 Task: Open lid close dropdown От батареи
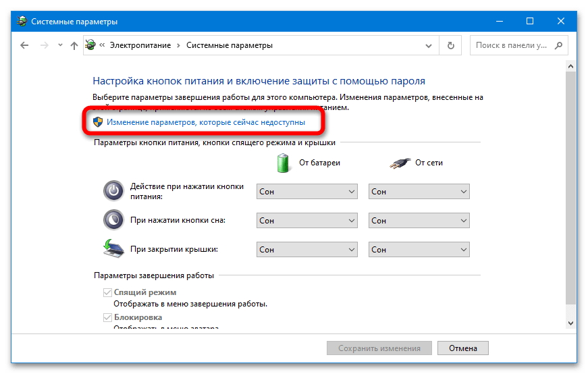coord(306,250)
